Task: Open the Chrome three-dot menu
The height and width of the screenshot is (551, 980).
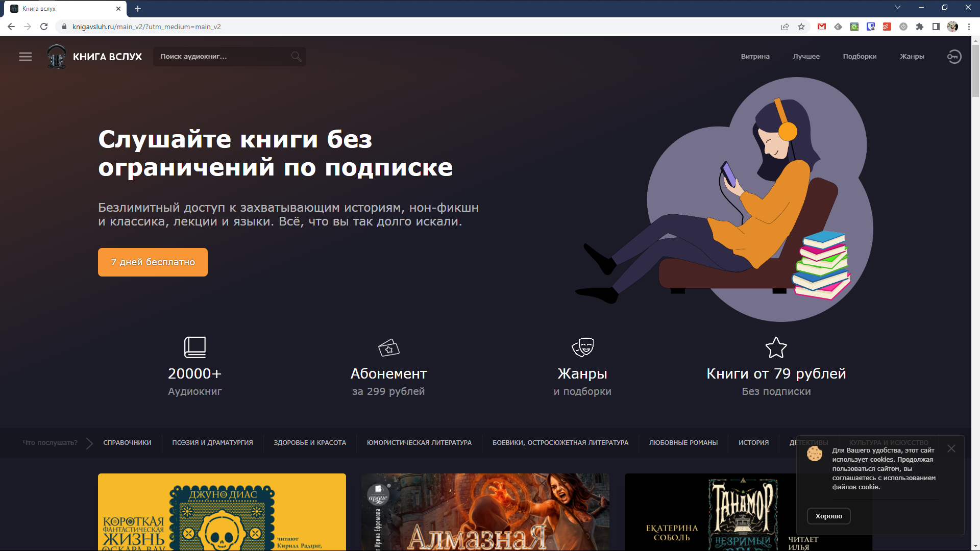Action: [969, 27]
